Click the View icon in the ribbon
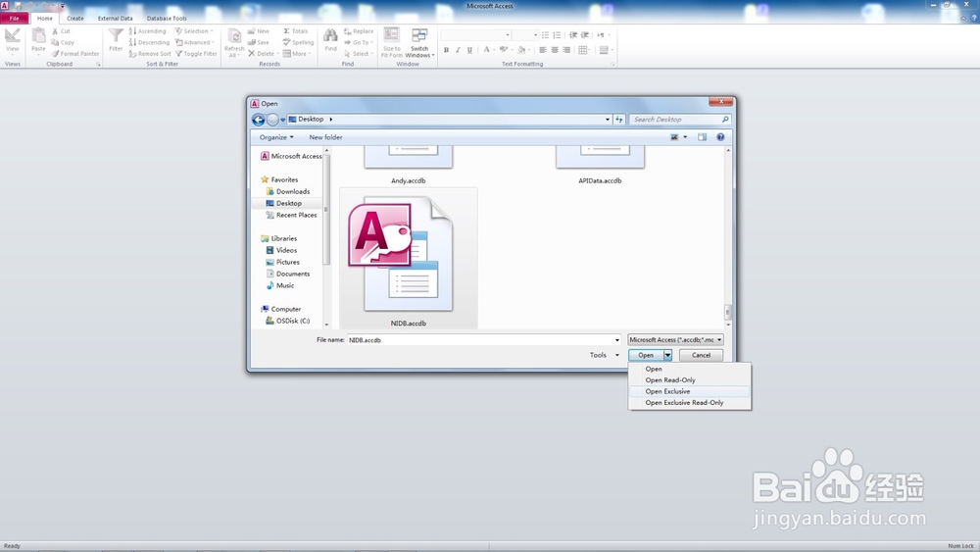This screenshot has height=552, width=980. (13, 36)
